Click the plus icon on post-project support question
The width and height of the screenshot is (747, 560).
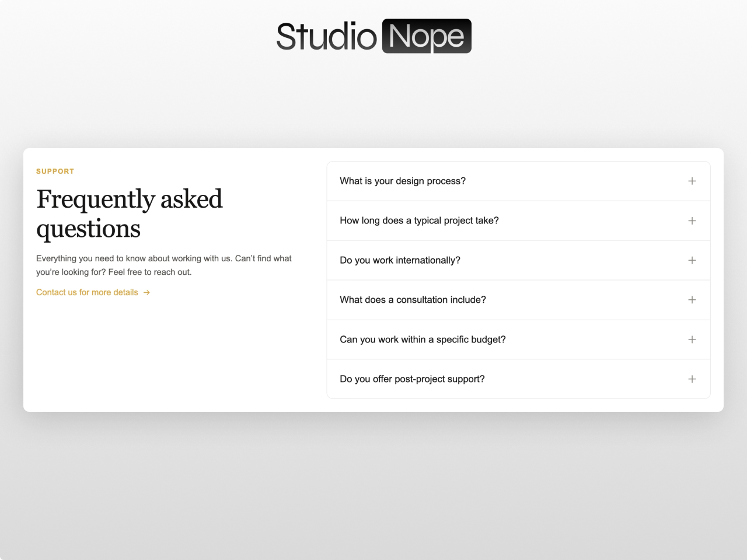[692, 379]
